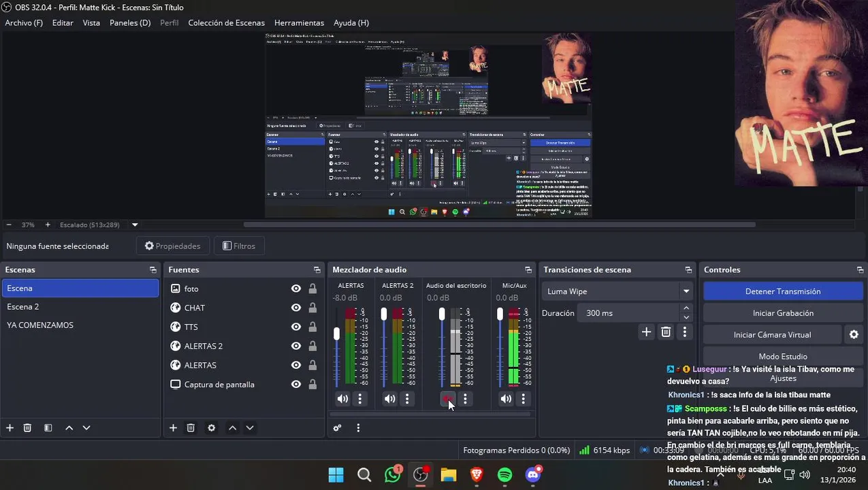Open audio mixer menu dots at bottom
This screenshot has width=868, height=490.
coord(358,428)
